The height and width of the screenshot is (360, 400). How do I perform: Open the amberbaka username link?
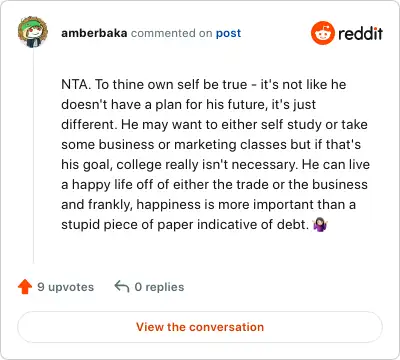[x=94, y=33]
